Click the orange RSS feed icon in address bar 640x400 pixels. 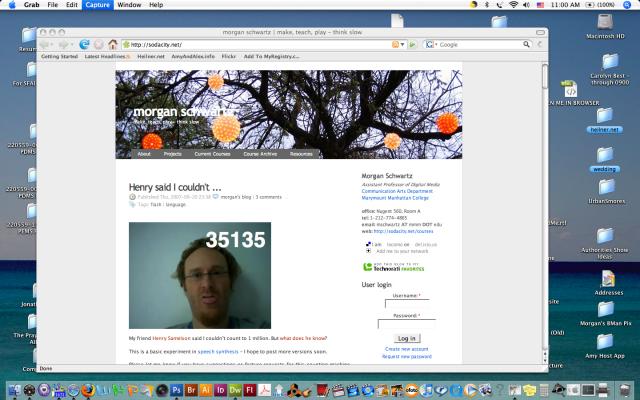pyautogui.click(x=395, y=44)
